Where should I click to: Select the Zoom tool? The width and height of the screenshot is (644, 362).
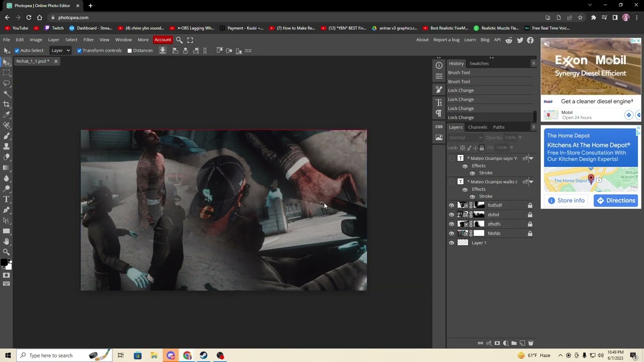point(7,252)
